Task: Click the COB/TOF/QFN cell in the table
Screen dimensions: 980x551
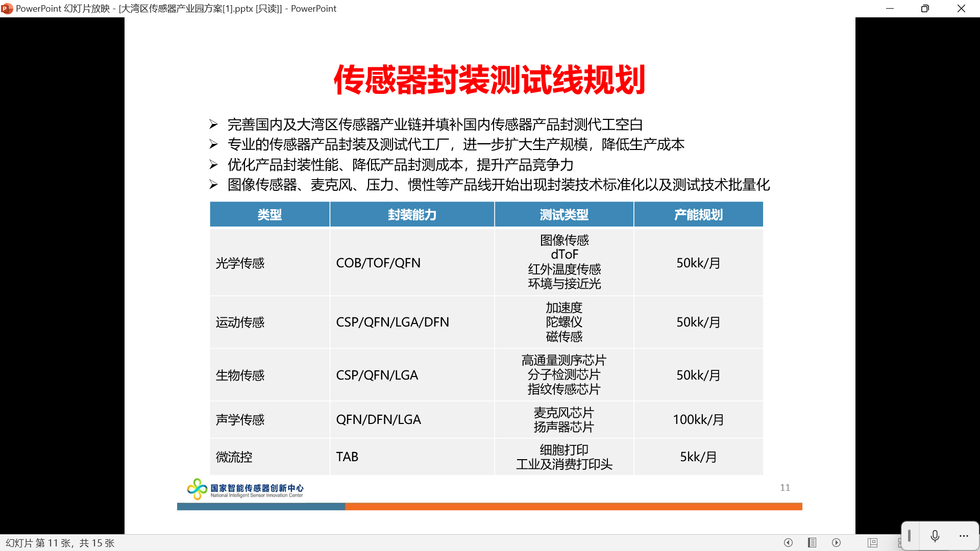Action: pos(378,263)
